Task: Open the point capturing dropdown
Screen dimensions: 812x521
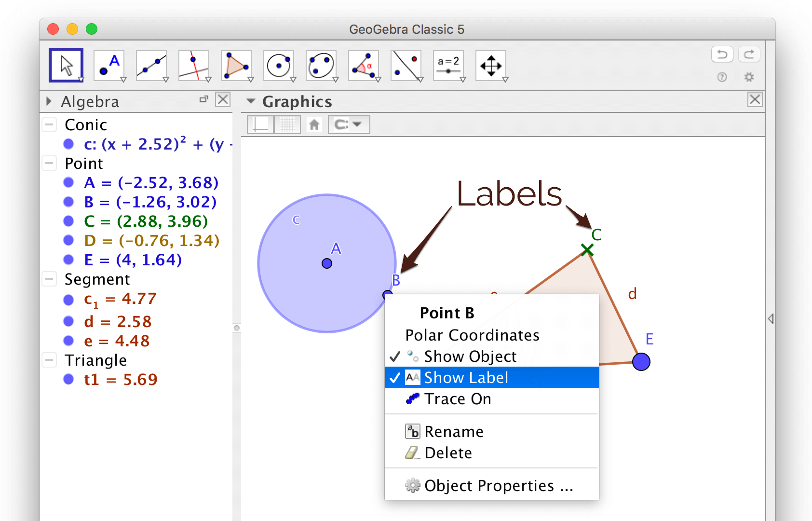Action: point(349,124)
